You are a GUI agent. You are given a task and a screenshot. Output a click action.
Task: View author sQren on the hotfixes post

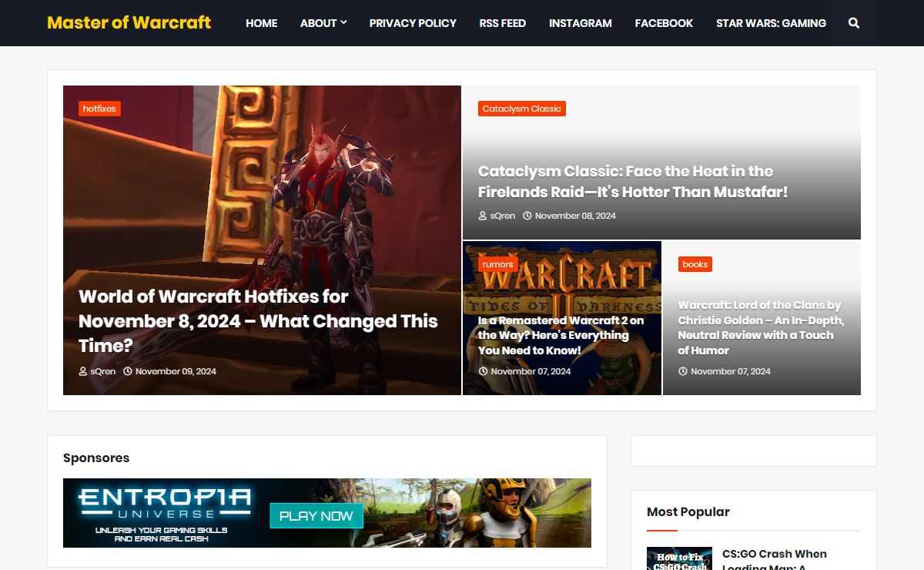point(102,371)
